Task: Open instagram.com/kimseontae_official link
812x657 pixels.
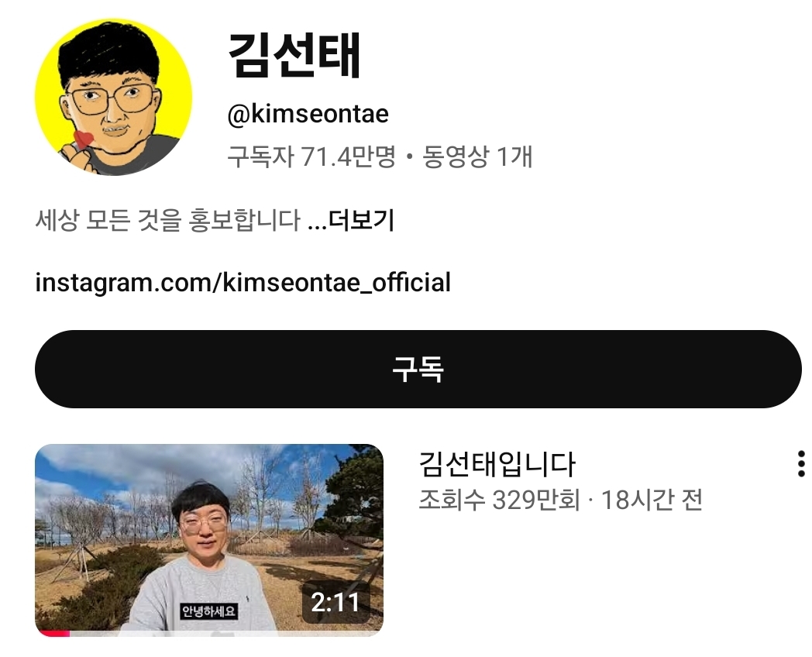Action: 243,283
